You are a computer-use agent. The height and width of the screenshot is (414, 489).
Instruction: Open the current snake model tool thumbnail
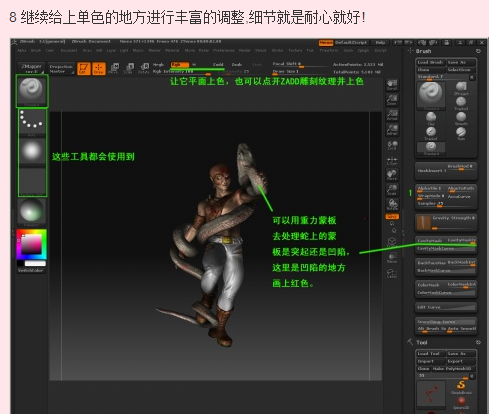[431, 394]
